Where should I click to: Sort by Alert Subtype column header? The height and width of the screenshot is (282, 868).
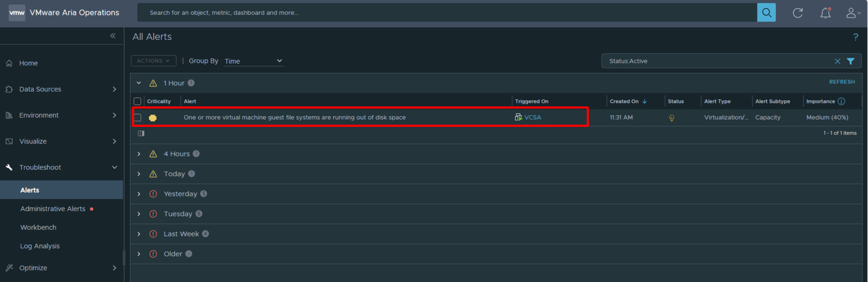tap(772, 101)
